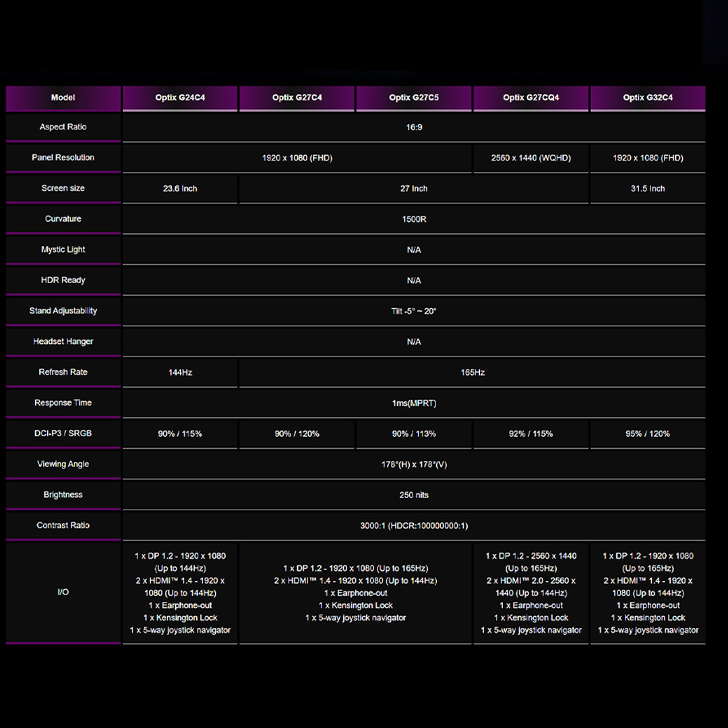This screenshot has width=728, height=728.
Task: Click the 1ms(MPRT) response time value
Action: coord(414,404)
